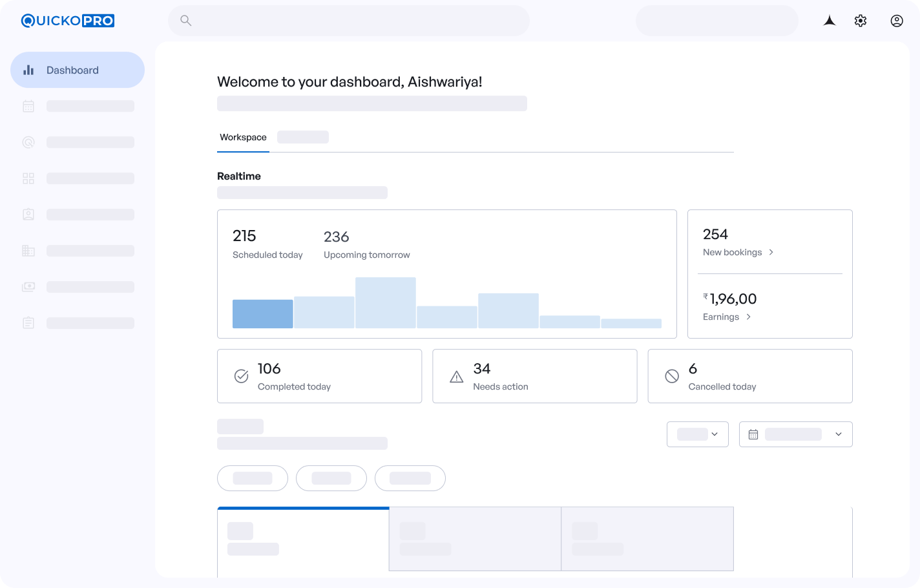Click the third pill filter button
The width and height of the screenshot is (920, 588).
(x=410, y=478)
